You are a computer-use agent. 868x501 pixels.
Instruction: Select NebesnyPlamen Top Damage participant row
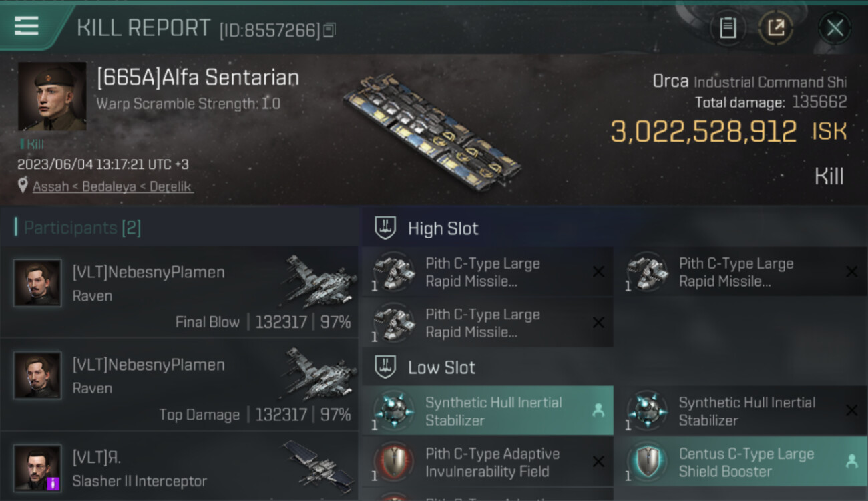180,385
